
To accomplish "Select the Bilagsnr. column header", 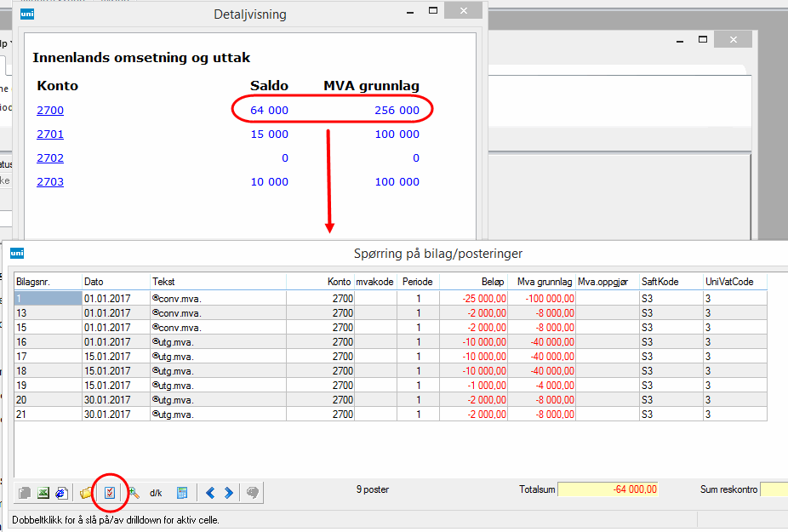I will point(48,281).
